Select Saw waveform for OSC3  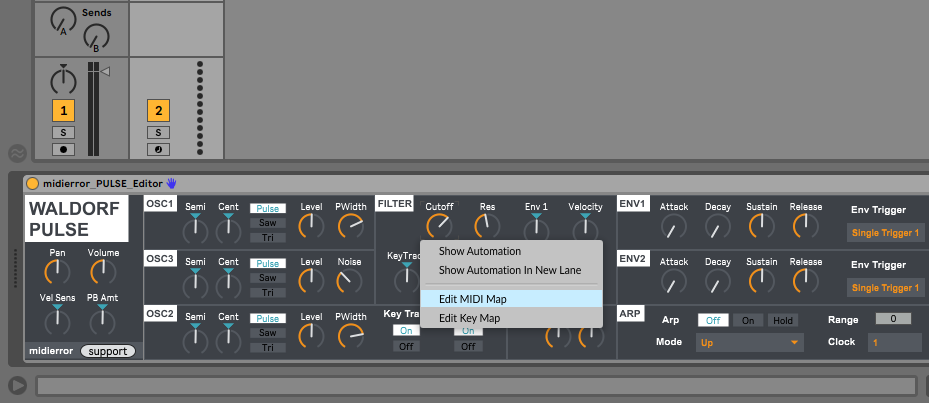tap(268, 278)
